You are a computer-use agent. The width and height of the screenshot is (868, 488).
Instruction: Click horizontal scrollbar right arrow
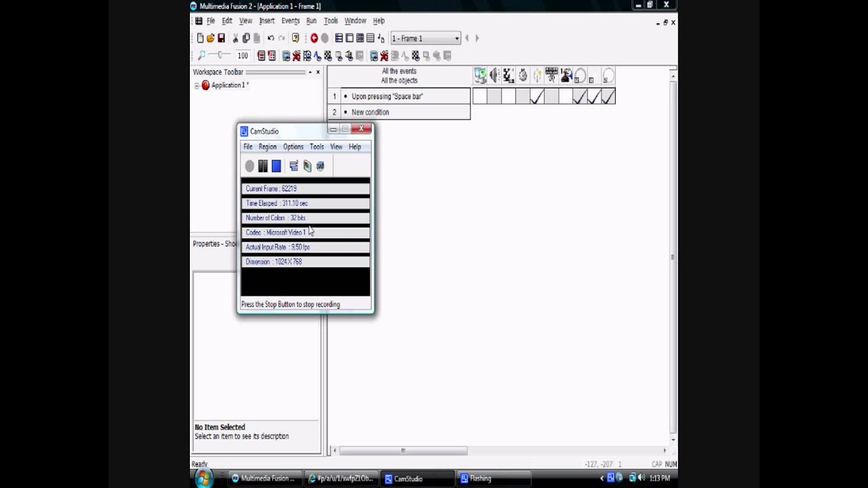665,450
